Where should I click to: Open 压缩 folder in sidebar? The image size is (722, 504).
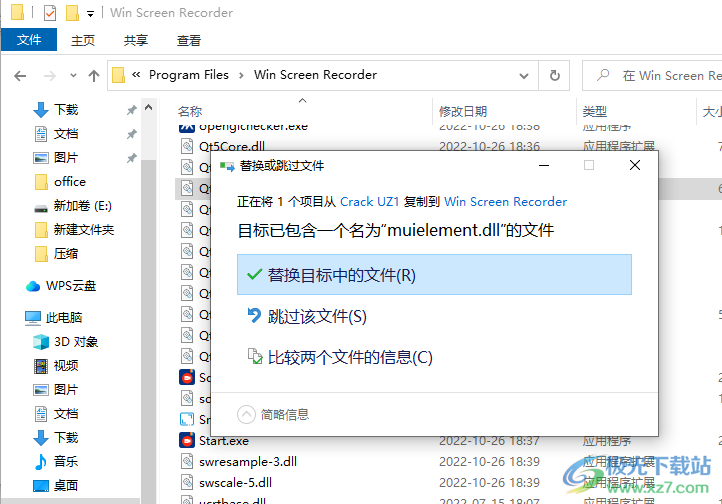(x=66, y=253)
